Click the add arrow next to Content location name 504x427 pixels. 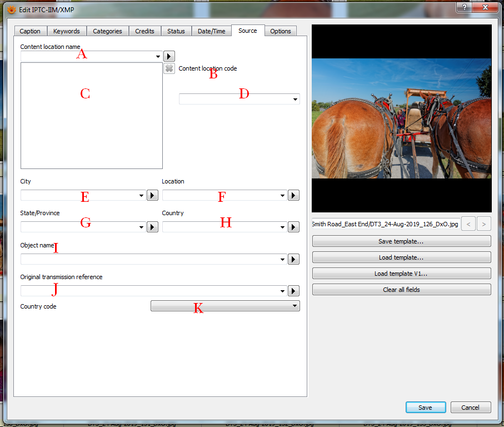[169, 56]
